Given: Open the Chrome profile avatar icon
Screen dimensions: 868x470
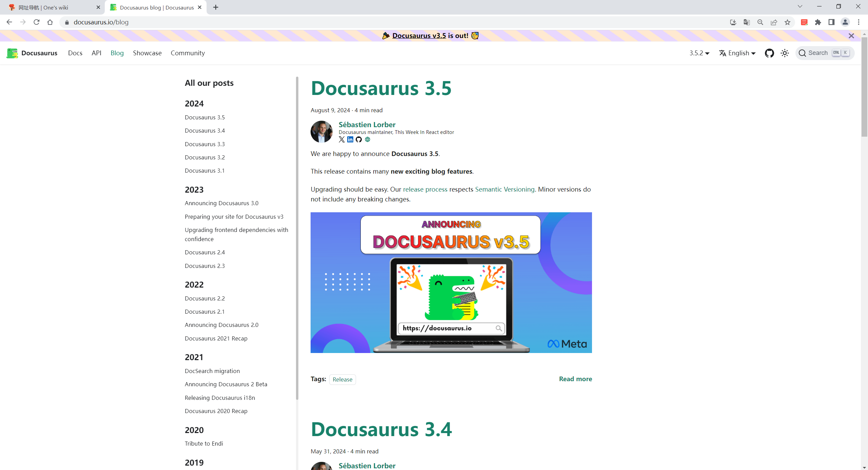Looking at the screenshot, I should pos(845,22).
